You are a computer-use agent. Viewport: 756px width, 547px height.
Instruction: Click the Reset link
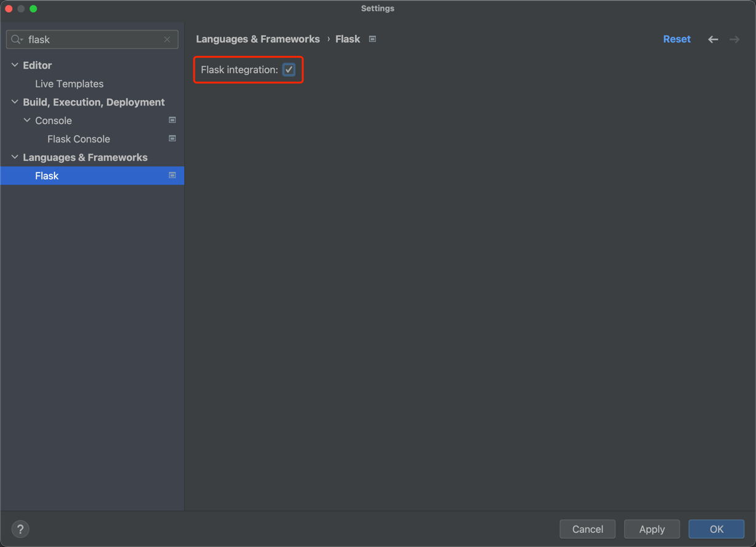[x=677, y=39]
